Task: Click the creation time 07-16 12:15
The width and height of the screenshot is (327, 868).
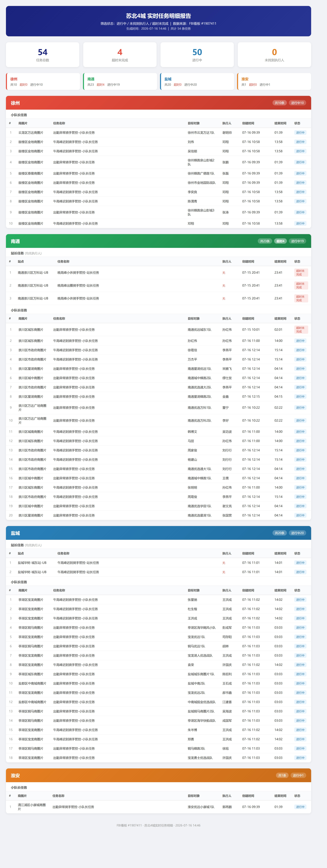Action: [251, 397]
